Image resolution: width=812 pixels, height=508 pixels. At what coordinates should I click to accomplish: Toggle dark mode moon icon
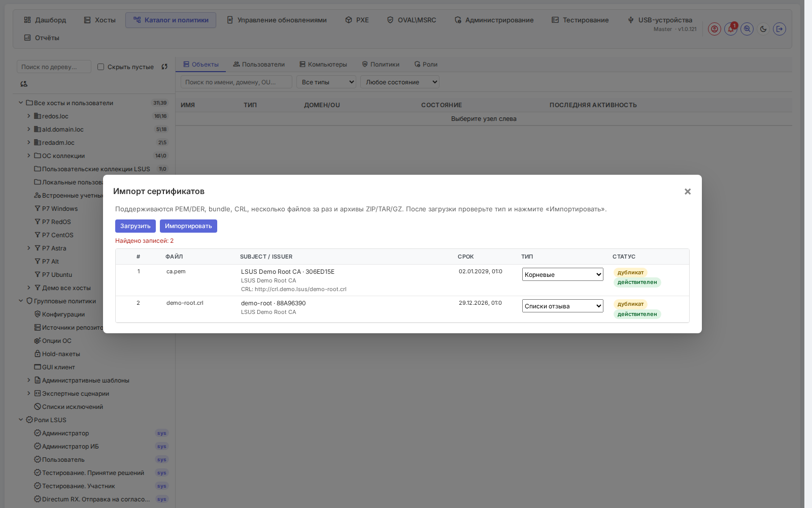click(x=763, y=29)
